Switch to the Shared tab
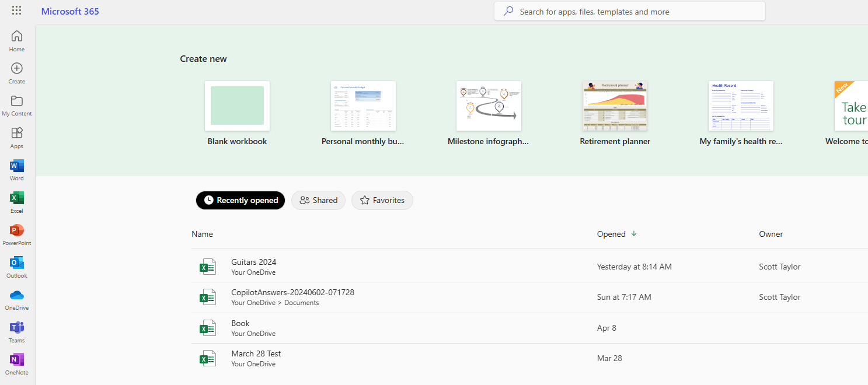Screen dimensions: 868x385 [318, 200]
